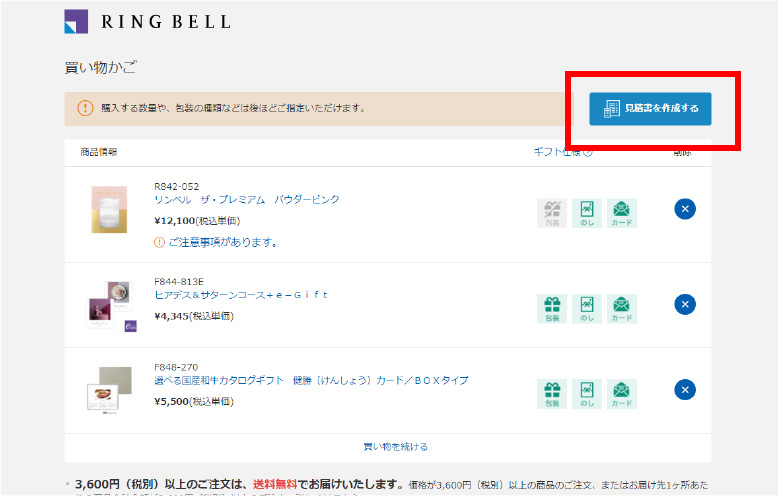
Task: Click 包装 icon for ヒアデス&サターンコース
Action: point(552,309)
